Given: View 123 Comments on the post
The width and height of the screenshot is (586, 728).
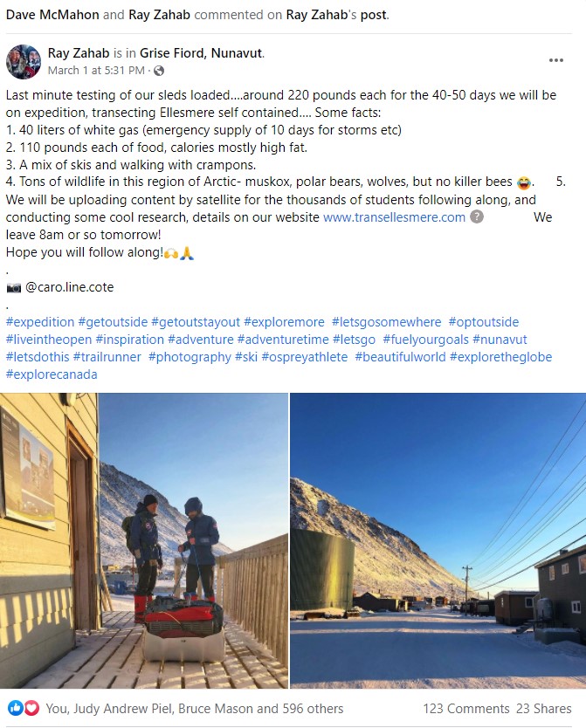Looking at the screenshot, I should [466, 709].
